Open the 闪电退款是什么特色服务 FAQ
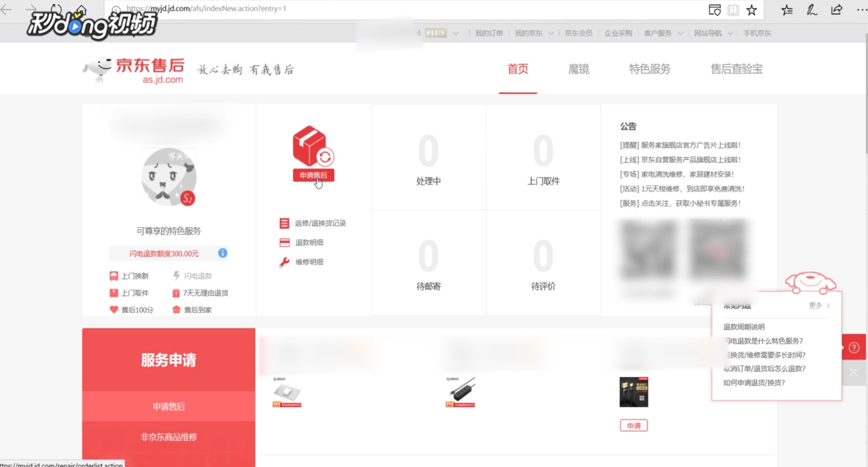The width and height of the screenshot is (868, 467). (x=763, y=341)
